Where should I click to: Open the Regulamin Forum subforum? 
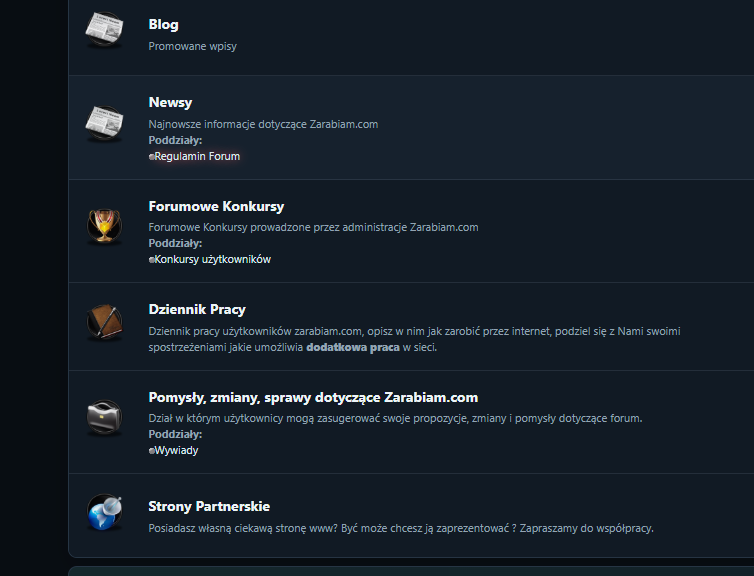[197, 156]
